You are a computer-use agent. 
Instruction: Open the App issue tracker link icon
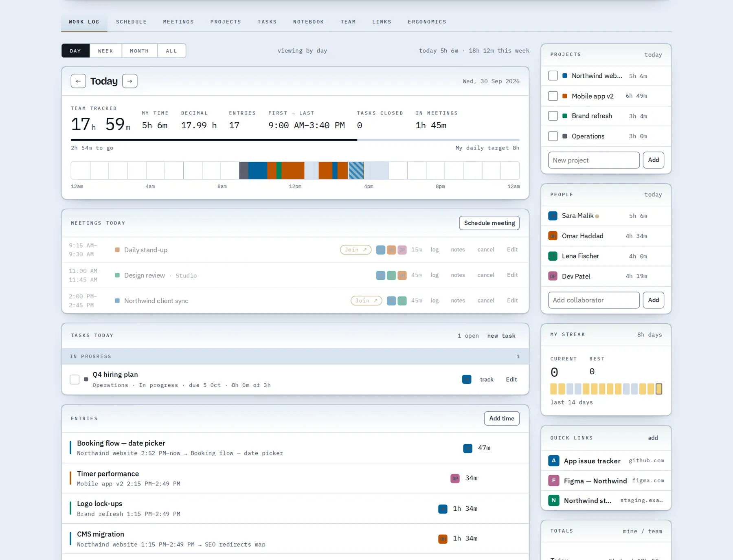click(x=553, y=461)
